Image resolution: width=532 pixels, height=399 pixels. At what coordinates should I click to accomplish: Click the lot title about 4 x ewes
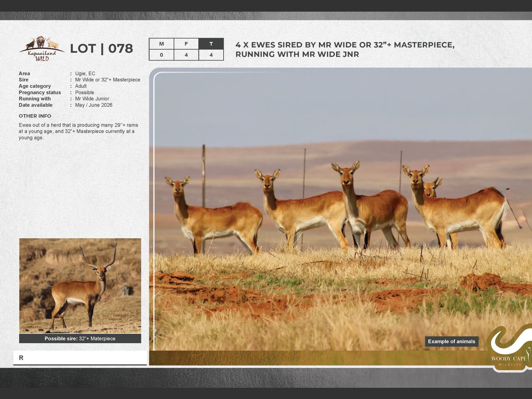pos(345,49)
